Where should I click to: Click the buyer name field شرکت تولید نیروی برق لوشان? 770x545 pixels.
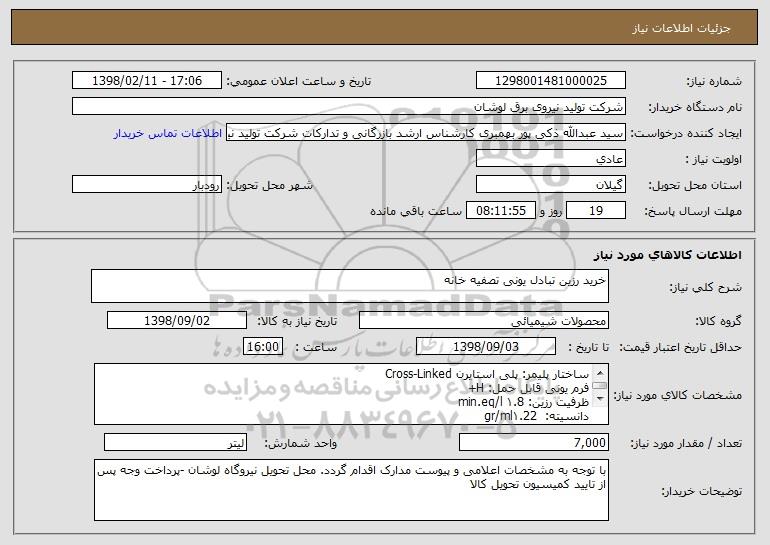pos(349,107)
